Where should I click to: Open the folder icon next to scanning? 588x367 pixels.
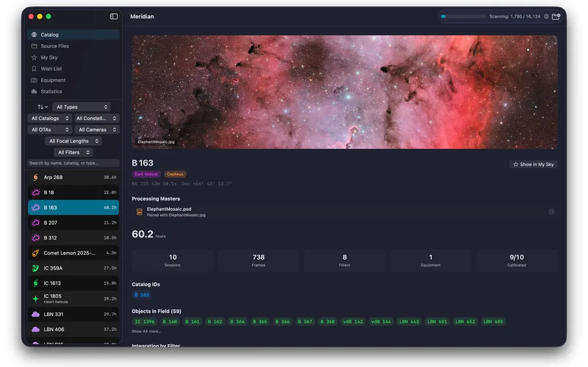point(556,16)
